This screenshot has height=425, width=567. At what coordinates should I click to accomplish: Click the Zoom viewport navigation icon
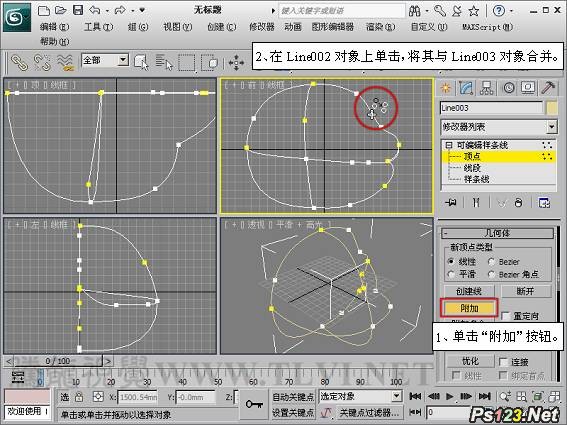click(506, 397)
